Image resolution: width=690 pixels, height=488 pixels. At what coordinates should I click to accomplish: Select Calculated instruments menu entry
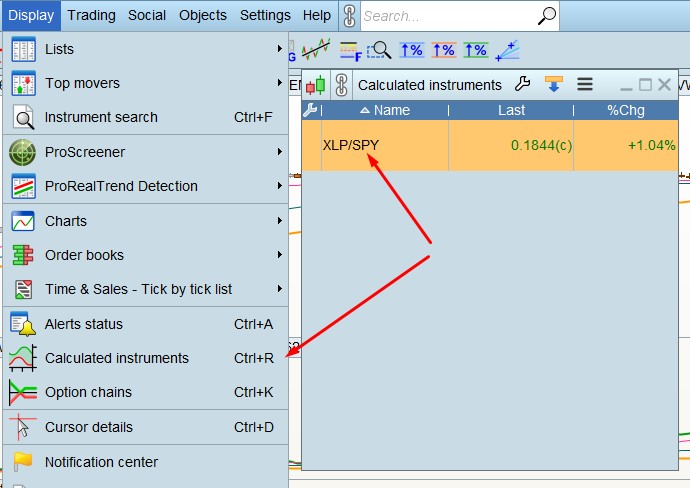point(145,358)
